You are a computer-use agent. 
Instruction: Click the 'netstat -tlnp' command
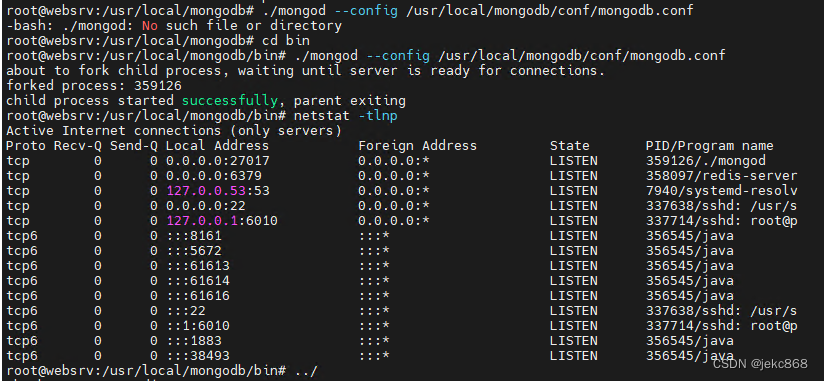346,116
